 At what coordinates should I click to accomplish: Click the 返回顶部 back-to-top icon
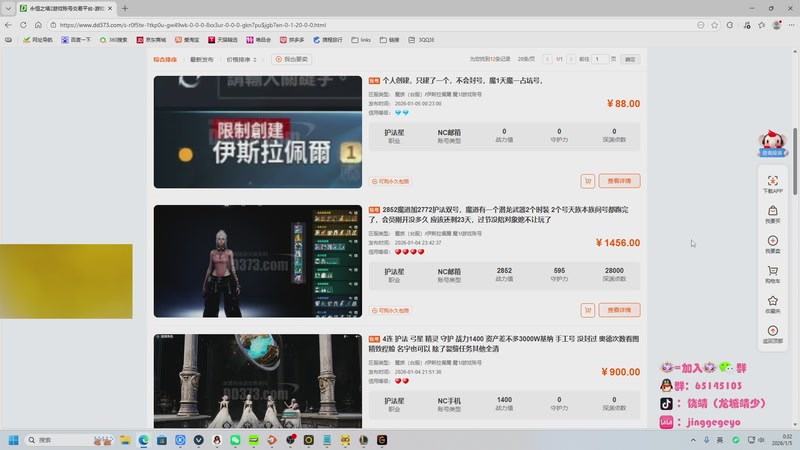click(772, 334)
